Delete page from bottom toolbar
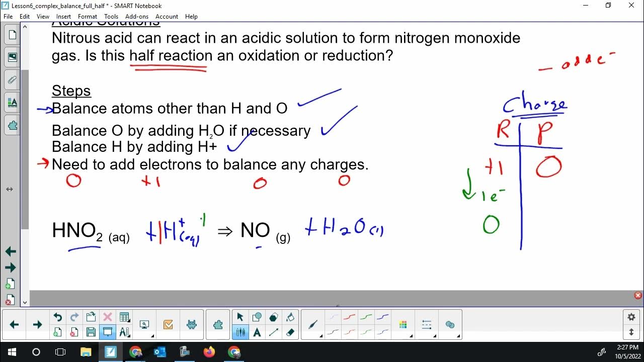 pos(74,332)
